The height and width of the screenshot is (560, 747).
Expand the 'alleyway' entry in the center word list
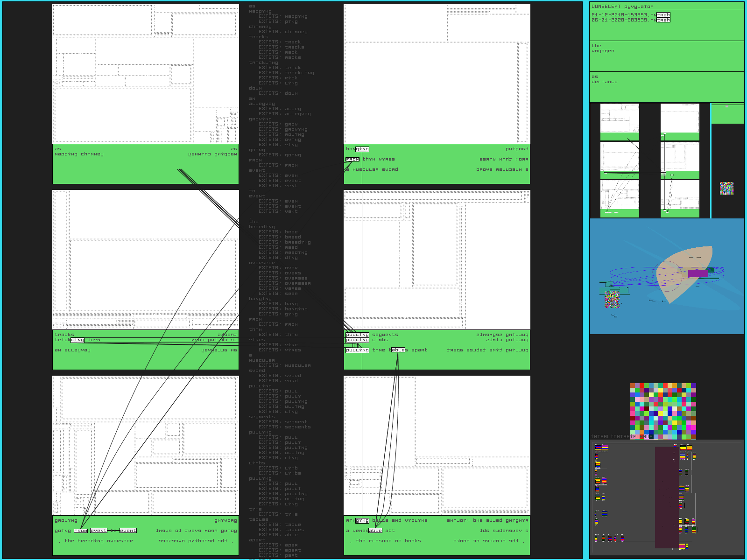click(262, 104)
